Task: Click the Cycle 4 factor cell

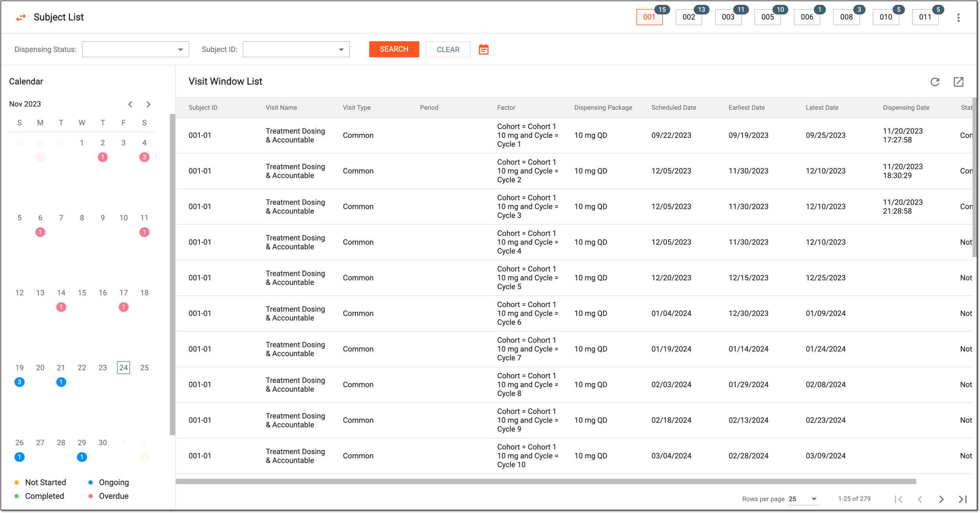Action: (x=527, y=242)
